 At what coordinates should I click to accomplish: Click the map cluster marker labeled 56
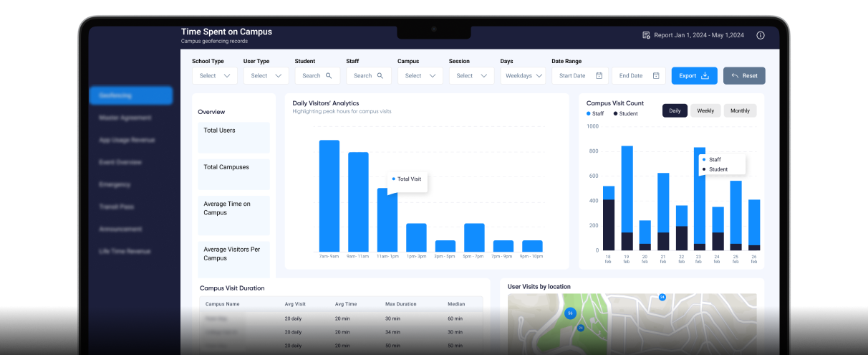(570, 313)
